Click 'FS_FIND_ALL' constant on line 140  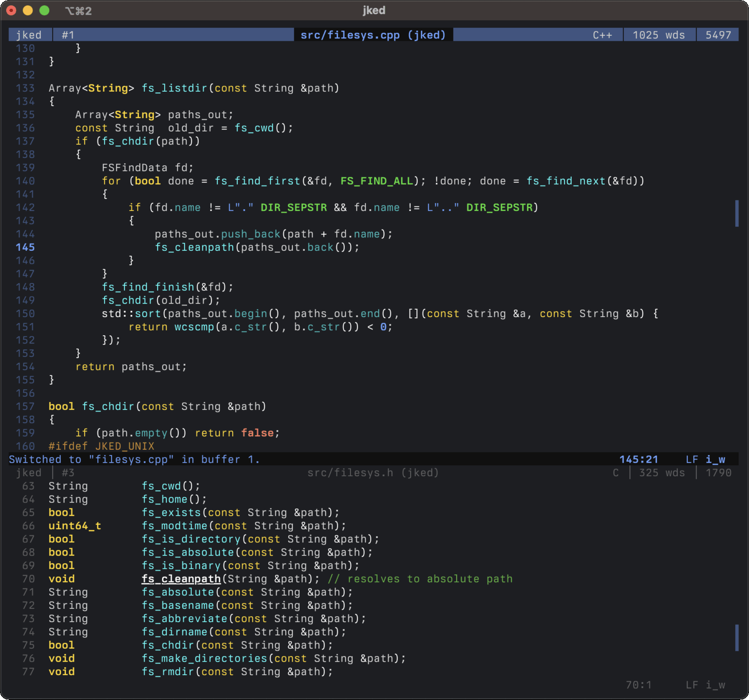pyautogui.click(x=377, y=181)
